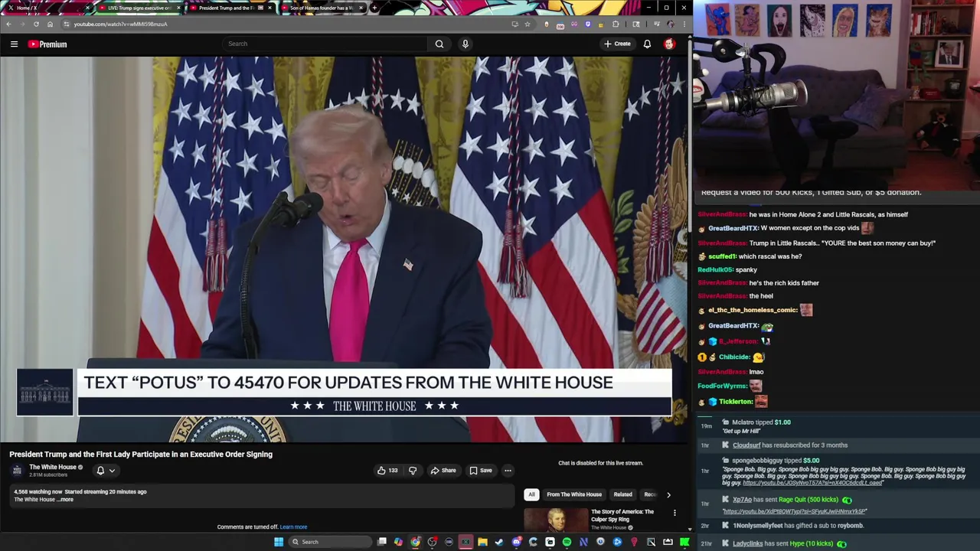The image size is (980, 551).
Task: Open Chrome from the taskbar
Action: (x=415, y=542)
